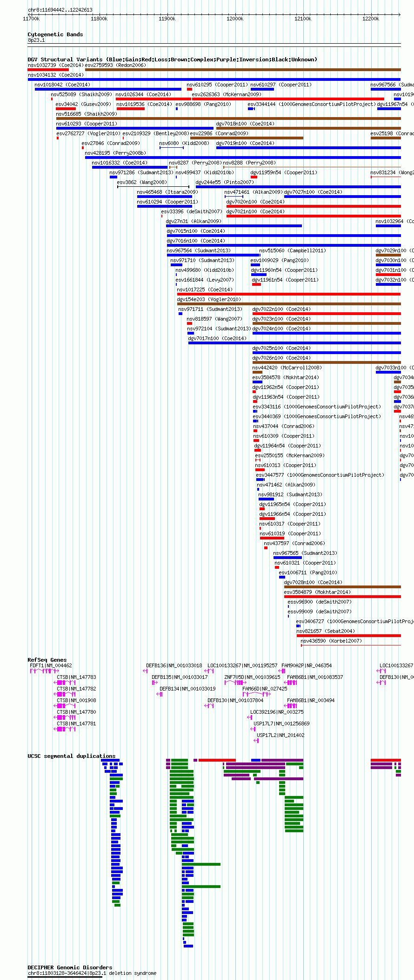Click the 11800k ruler position marker
Screen dimensions: 414x980
pyautogui.click(x=99, y=19)
